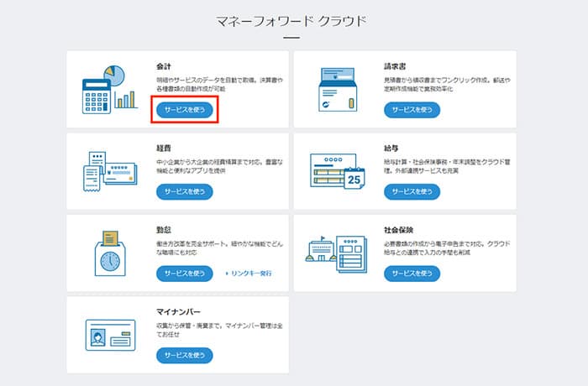Click the 勤怠 time clock icon
Image resolution: width=588 pixels, height=386 pixels.
[x=109, y=252]
